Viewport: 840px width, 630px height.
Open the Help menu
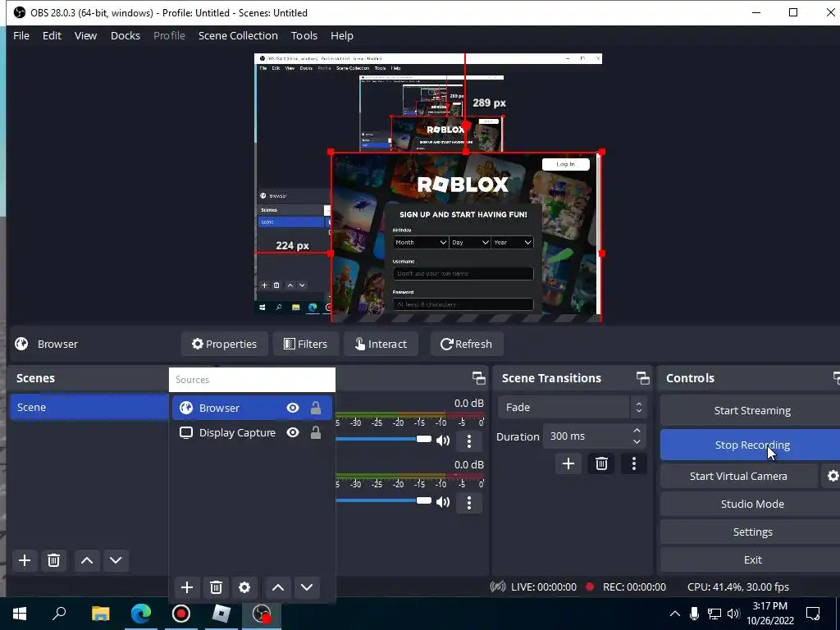pyautogui.click(x=342, y=35)
